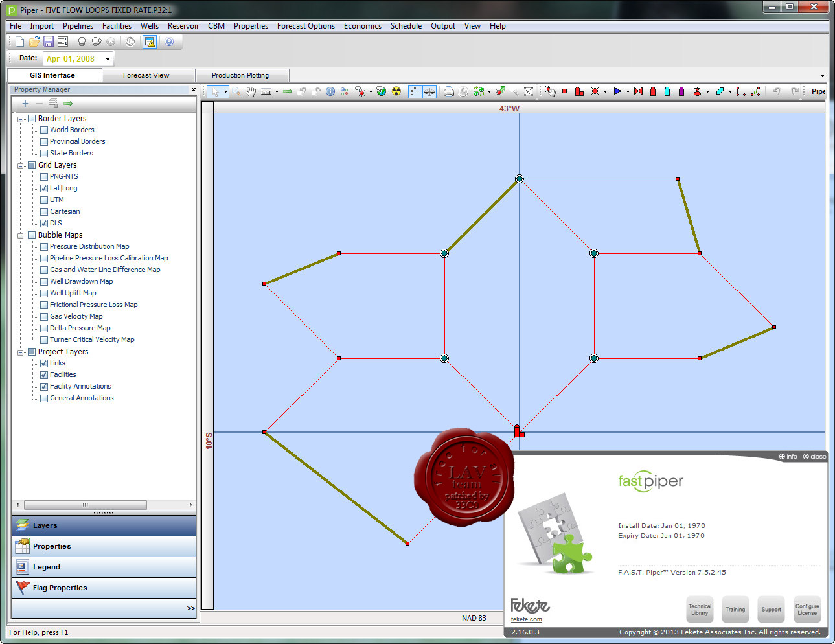Click the blue info identify icon

pyautogui.click(x=330, y=91)
